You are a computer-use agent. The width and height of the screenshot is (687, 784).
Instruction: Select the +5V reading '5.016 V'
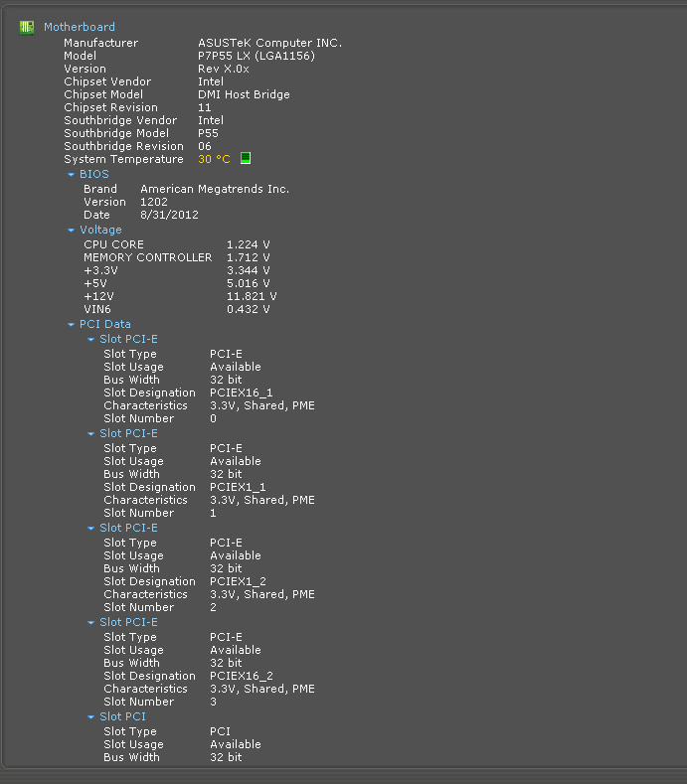coord(249,283)
